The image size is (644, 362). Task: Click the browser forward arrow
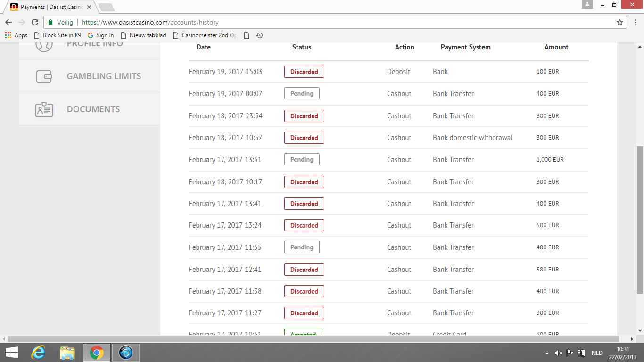(x=22, y=22)
